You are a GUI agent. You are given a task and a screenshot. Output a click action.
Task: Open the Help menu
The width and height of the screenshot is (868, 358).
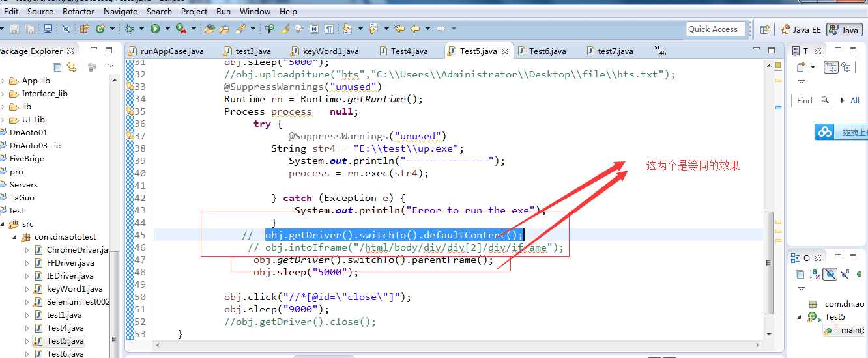tap(288, 11)
